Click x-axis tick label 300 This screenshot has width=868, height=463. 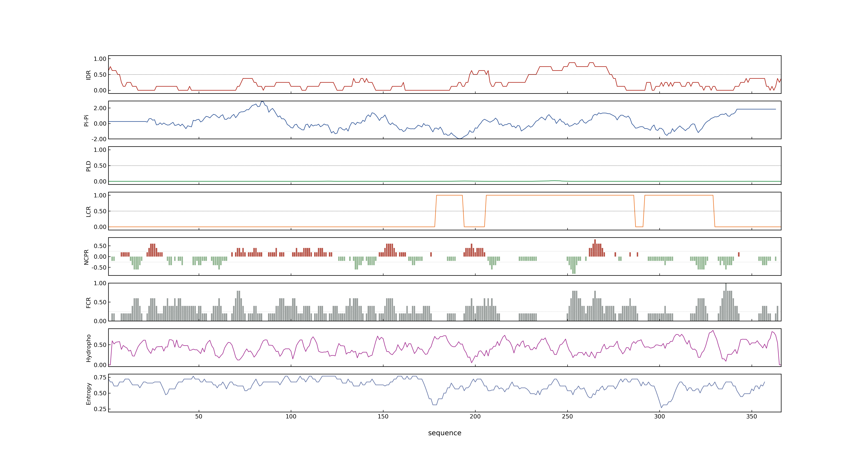coord(659,416)
